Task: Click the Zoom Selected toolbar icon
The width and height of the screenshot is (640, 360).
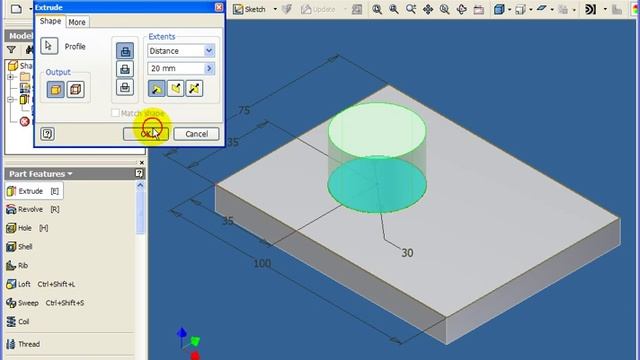Action: (x=444, y=9)
